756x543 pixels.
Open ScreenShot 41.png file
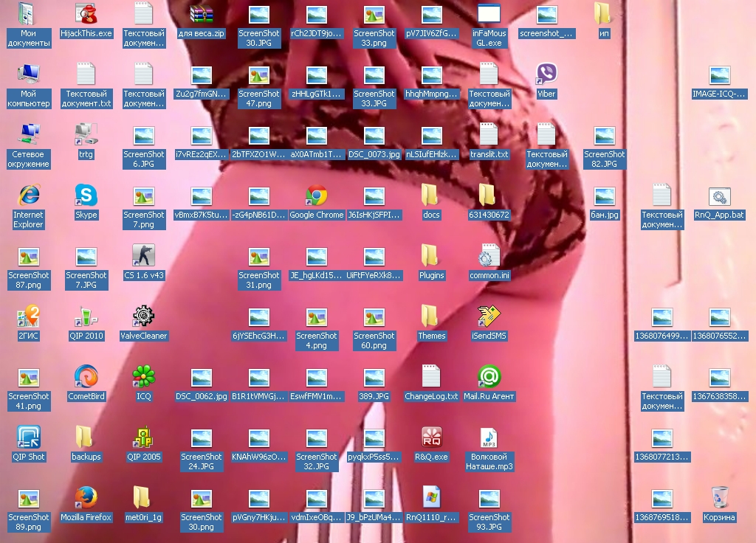(x=29, y=377)
